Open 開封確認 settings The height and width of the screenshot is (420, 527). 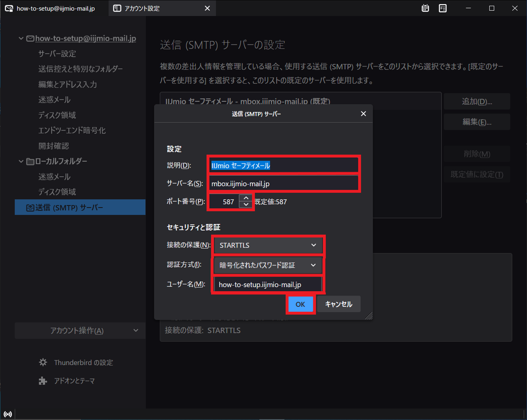click(x=54, y=146)
